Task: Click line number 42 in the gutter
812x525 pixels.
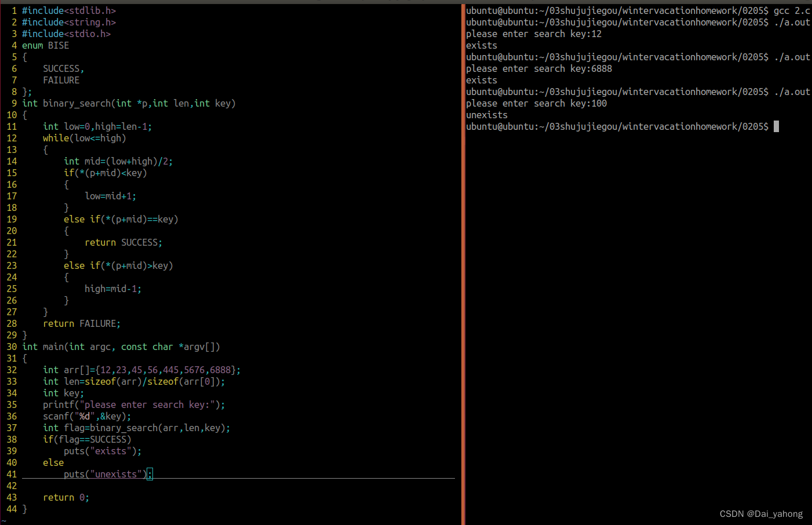Action: point(12,486)
